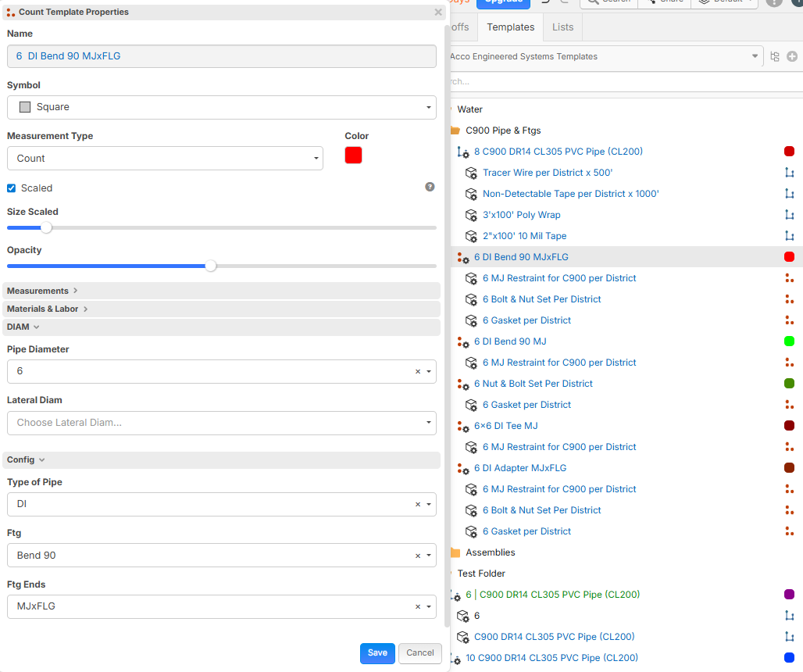Click the add template plus icon
This screenshot has width=803, height=672.
(792, 56)
